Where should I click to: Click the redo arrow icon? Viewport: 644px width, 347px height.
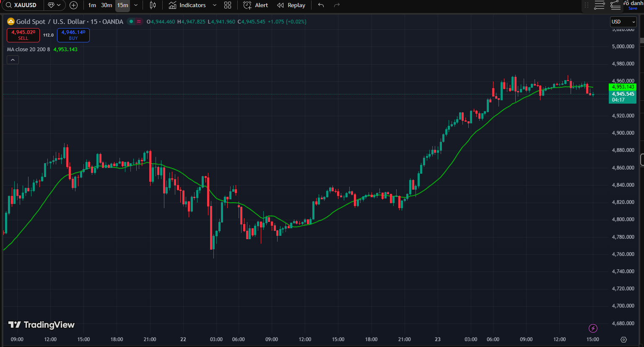(337, 5)
